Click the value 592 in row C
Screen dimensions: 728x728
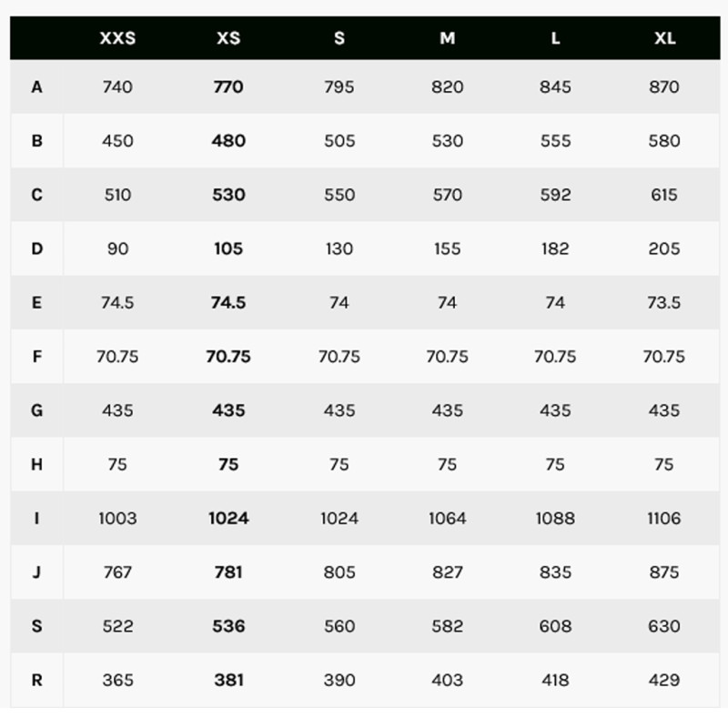pyautogui.click(x=555, y=195)
